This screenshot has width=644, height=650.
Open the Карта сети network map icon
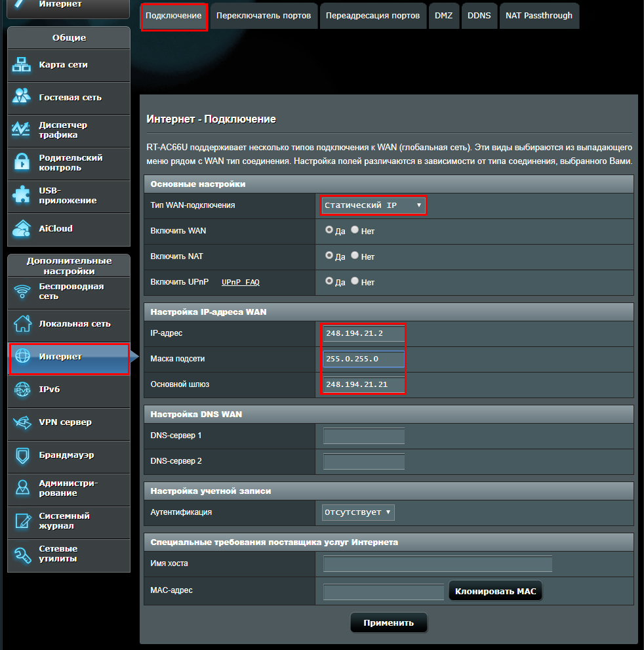tap(22, 65)
